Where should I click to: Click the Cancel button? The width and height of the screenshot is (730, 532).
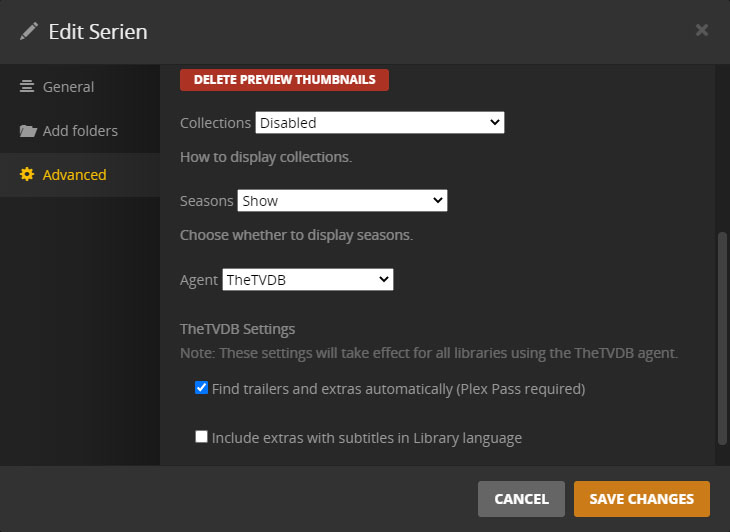pyautogui.click(x=521, y=499)
